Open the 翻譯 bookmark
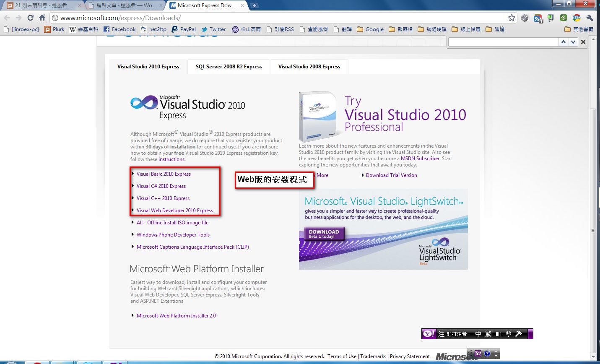The image size is (600, 364). point(343,29)
